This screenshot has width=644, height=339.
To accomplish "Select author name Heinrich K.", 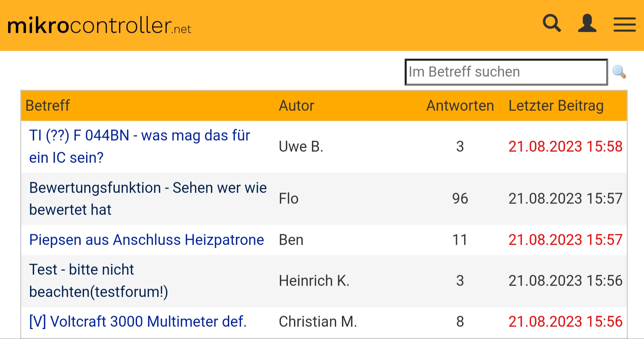I will pos(314,281).
